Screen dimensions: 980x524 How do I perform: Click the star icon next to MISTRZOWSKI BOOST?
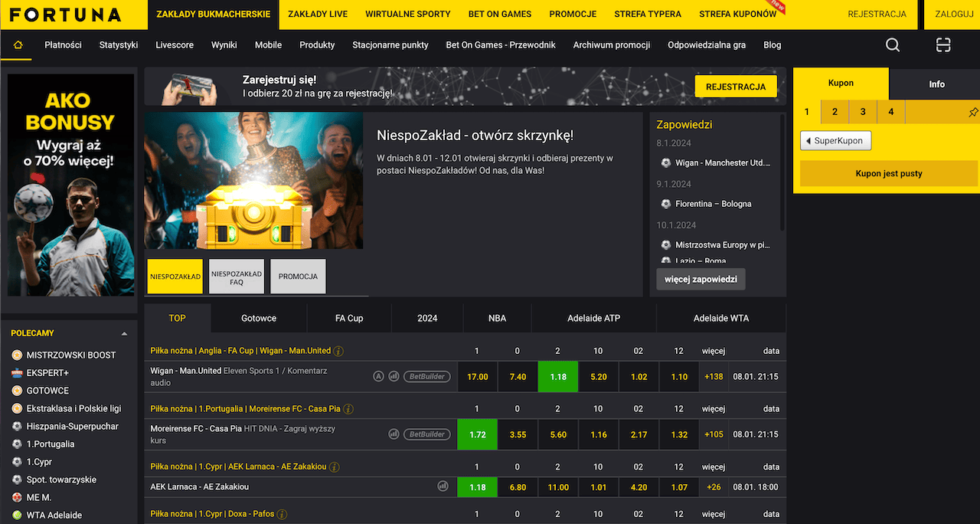[17, 355]
